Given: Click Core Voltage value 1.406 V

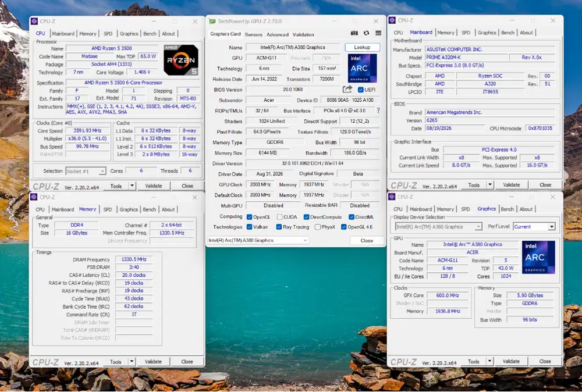Looking at the screenshot, I should click(143, 72).
